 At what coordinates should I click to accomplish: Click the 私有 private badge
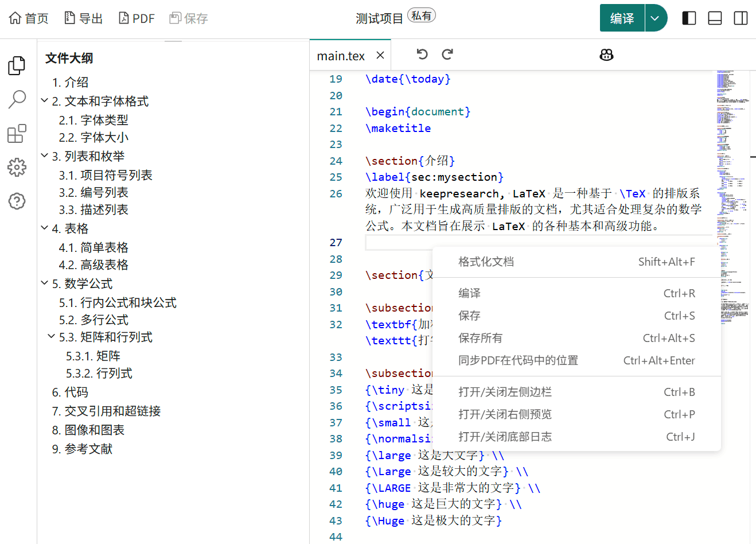click(x=422, y=15)
